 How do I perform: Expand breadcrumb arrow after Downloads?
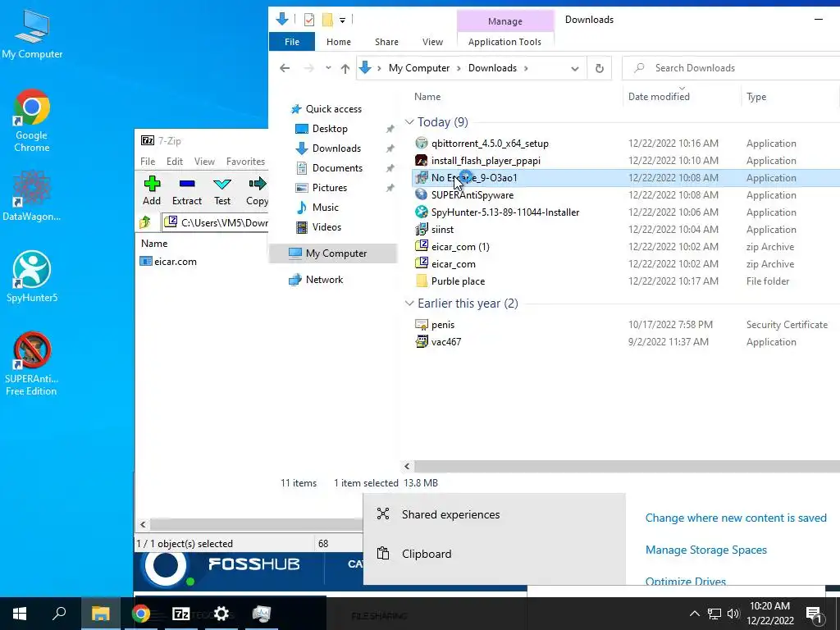pyautogui.click(x=526, y=68)
